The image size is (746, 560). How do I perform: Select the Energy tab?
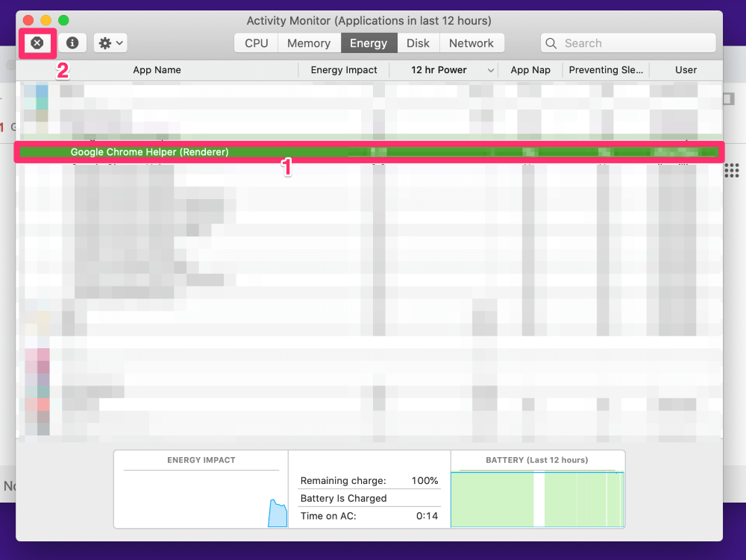(x=369, y=43)
